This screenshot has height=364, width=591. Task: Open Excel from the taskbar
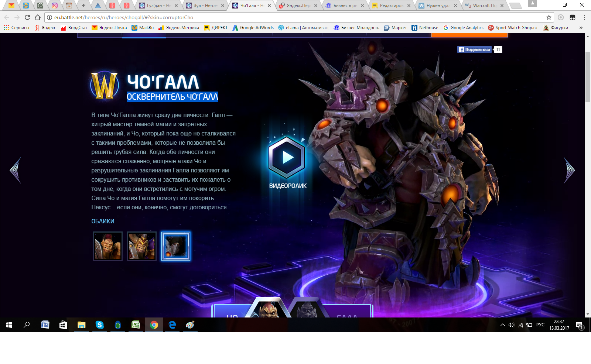[x=136, y=325]
